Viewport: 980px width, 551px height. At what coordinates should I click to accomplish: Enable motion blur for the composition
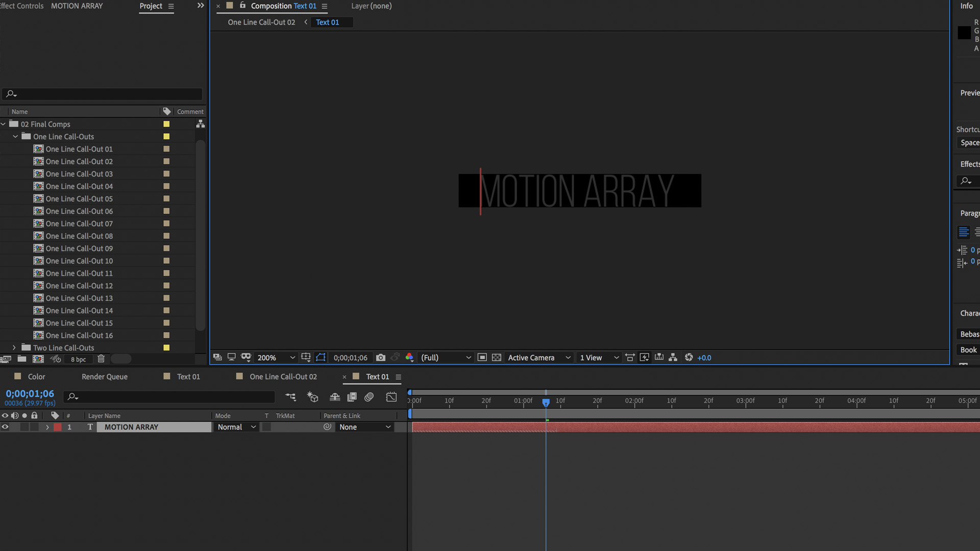click(x=369, y=397)
